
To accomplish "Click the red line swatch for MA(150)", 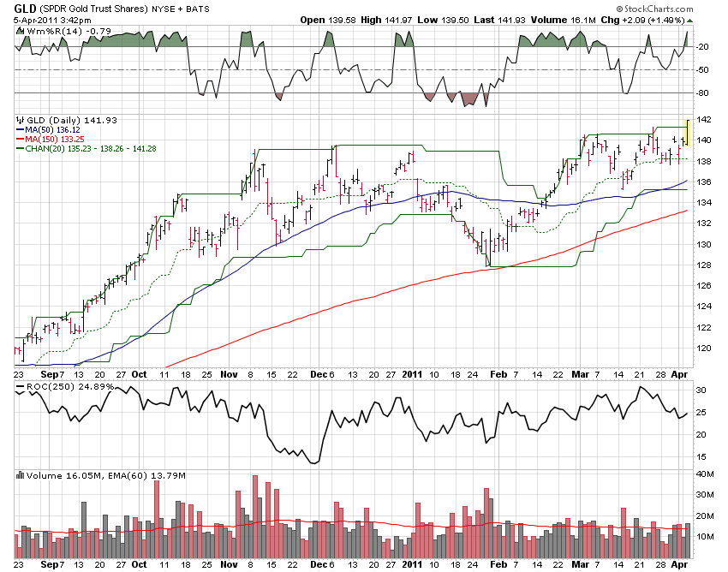I will coord(21,140).
